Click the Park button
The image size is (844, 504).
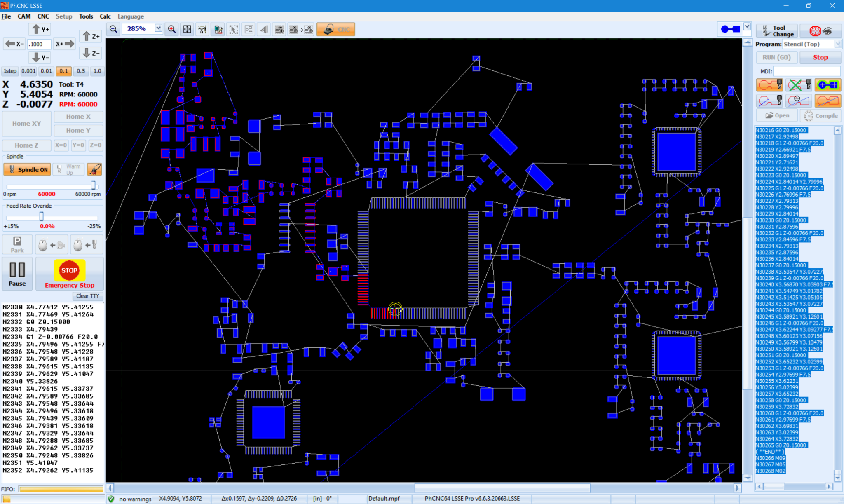[17, 244]
